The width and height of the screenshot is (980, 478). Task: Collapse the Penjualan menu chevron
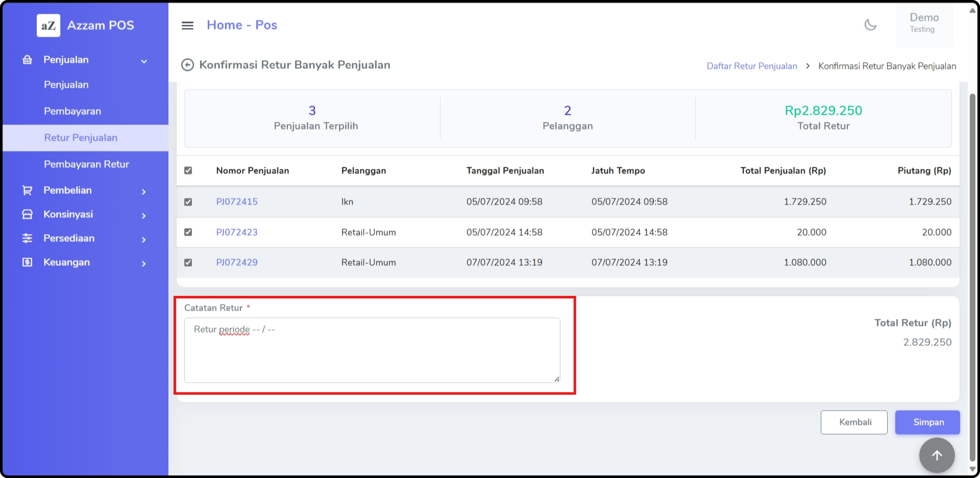point(144,61)
